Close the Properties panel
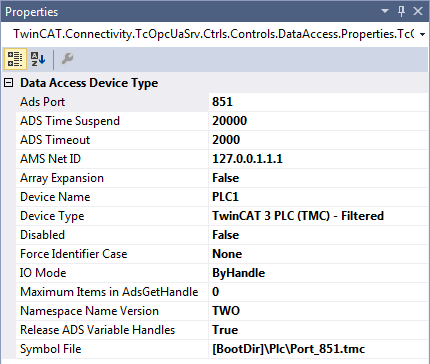The height and width of the screenshot is (364, 430). [418, 11]
